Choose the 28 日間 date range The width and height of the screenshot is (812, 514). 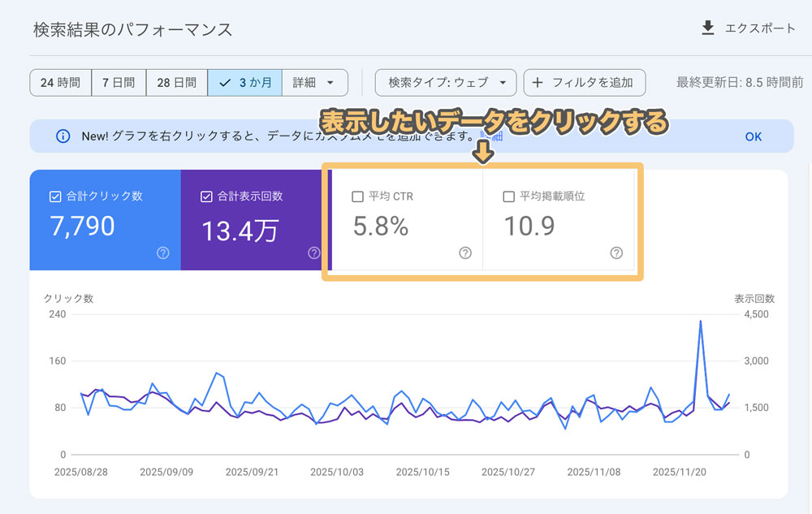pos(176,83)
